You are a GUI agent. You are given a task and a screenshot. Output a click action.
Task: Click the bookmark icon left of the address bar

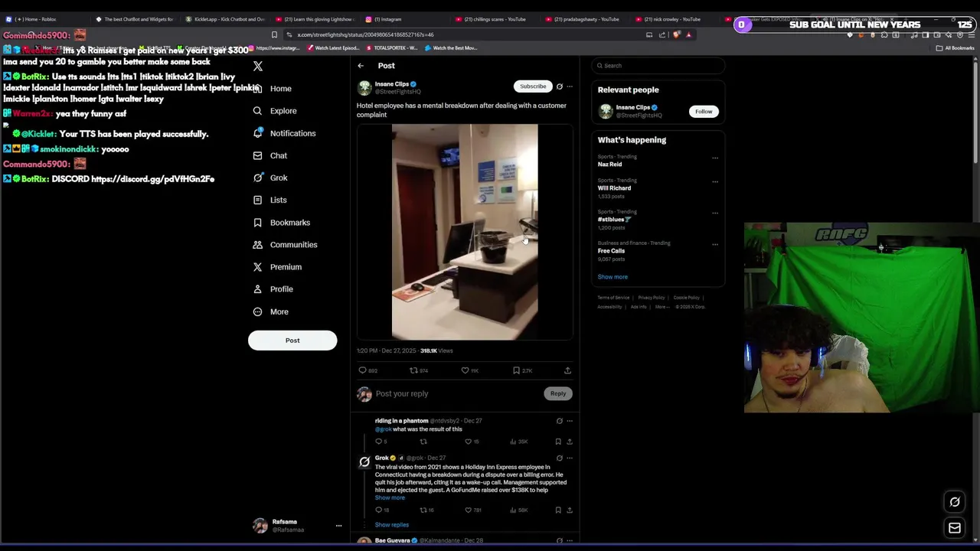[274, 34]
